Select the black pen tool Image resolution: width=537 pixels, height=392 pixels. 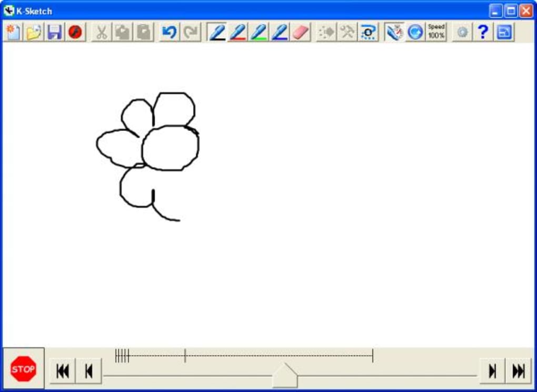216,32
